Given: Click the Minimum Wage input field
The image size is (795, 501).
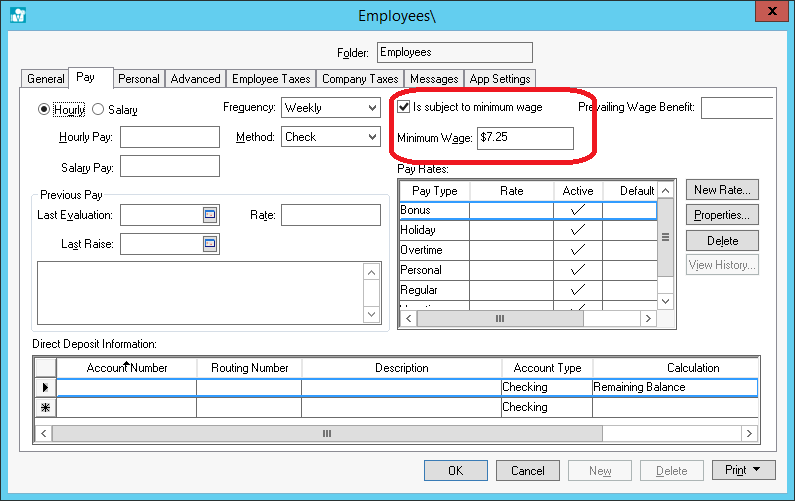Looking at the screenshot, I should [524, 138].
